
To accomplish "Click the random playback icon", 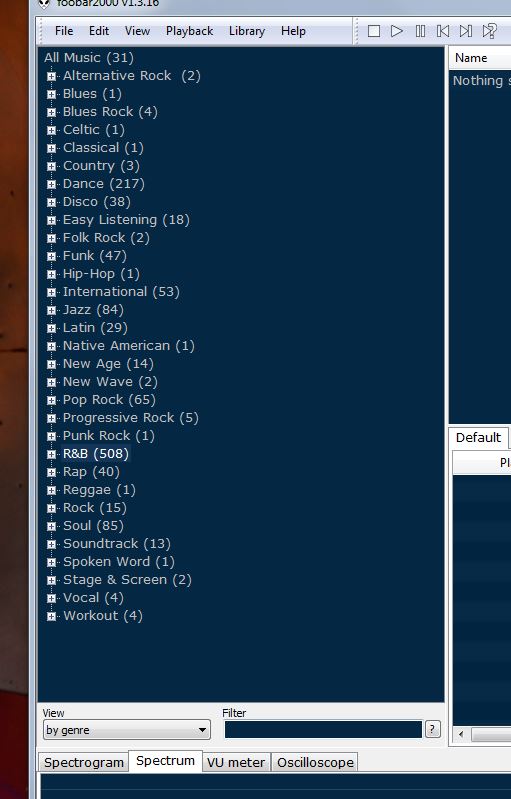I will pyautogui.click(x=490, y=31).
